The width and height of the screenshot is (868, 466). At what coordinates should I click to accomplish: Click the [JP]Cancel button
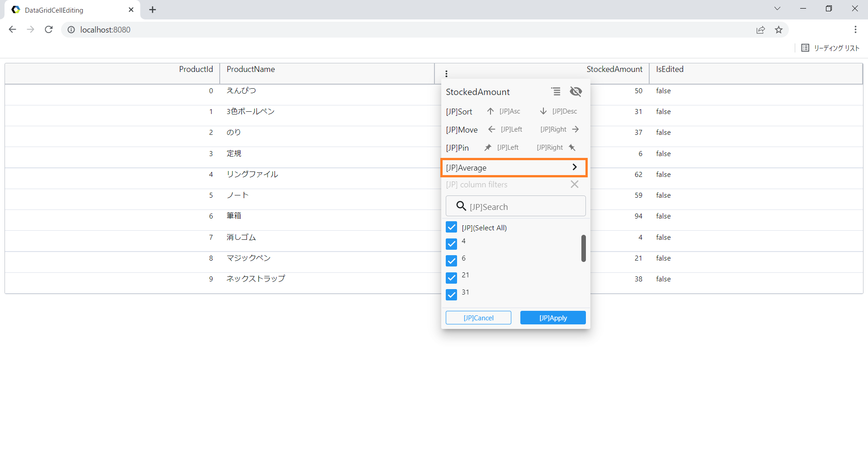point(479,318)
